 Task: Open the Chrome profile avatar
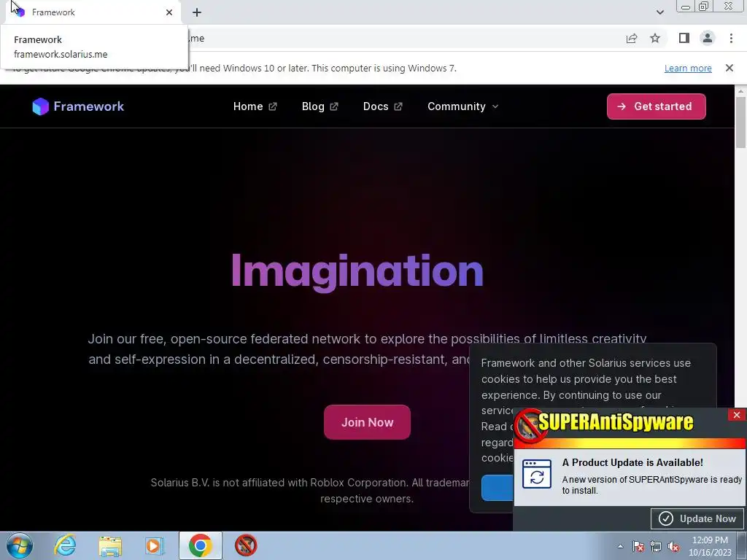point(708,38)
